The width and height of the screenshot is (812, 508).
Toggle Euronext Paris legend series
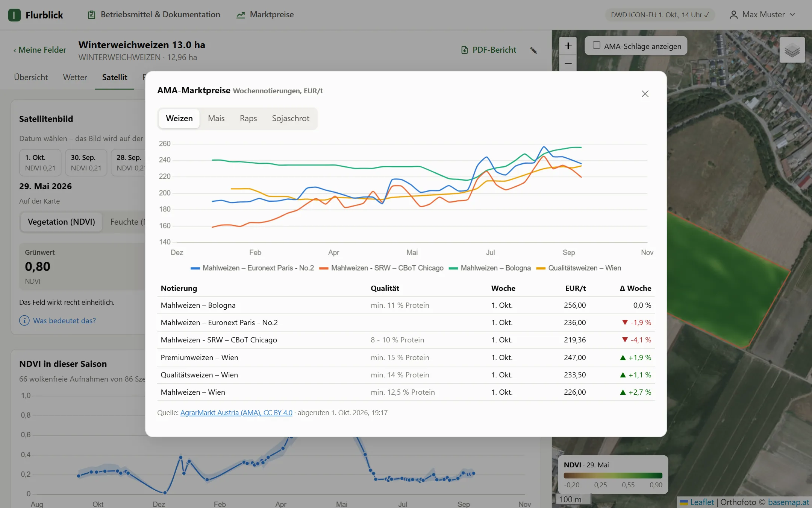[x=252, y=268]
